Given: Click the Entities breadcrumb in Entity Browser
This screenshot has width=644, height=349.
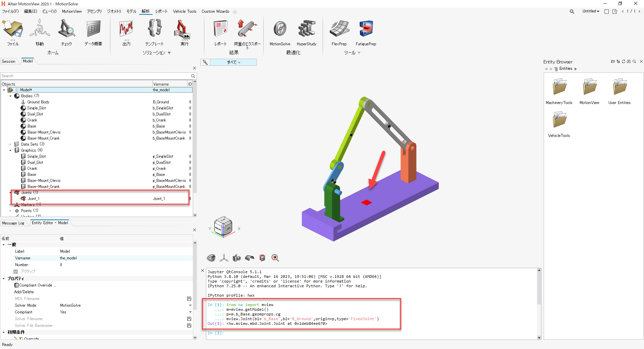Looking at the screenshot, I should (x=566, y=69).
